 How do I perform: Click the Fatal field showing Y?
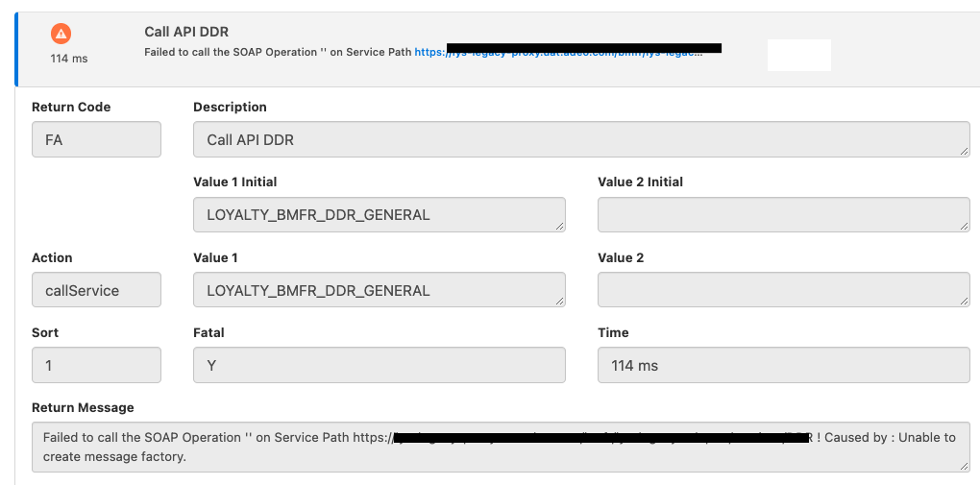(x=380, y=365)
